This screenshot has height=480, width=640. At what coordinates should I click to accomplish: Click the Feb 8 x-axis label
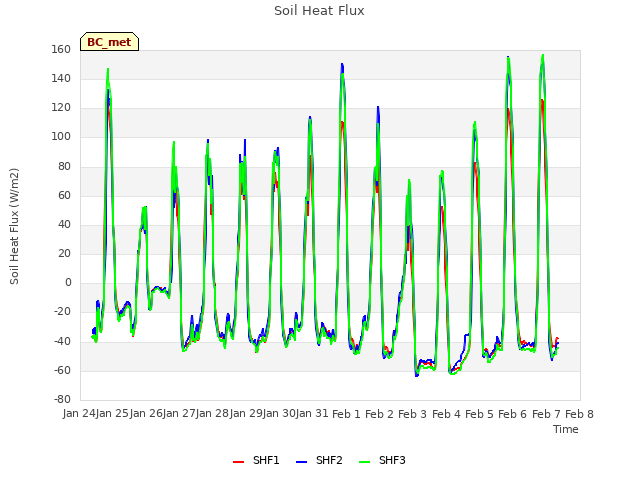[x=579, y=414]
